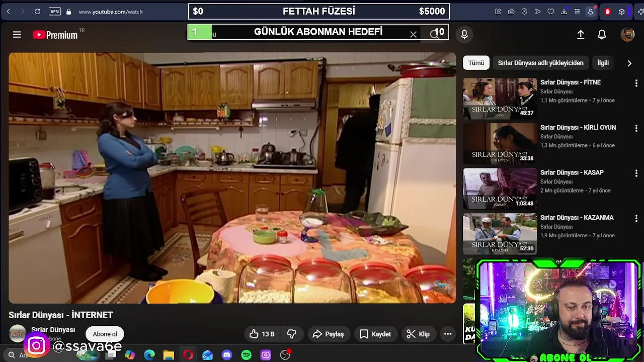This screenshot has height=362, width=644.
Task: Open the send/flow arrow icon
Action: tap(537, 12)
